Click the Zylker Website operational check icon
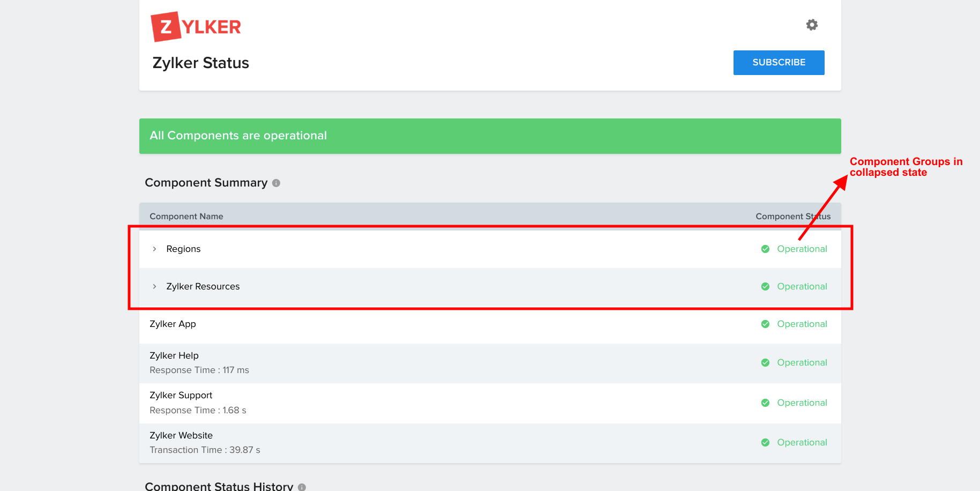The height and width of the screenshot is (491, 980). point(765,442)
